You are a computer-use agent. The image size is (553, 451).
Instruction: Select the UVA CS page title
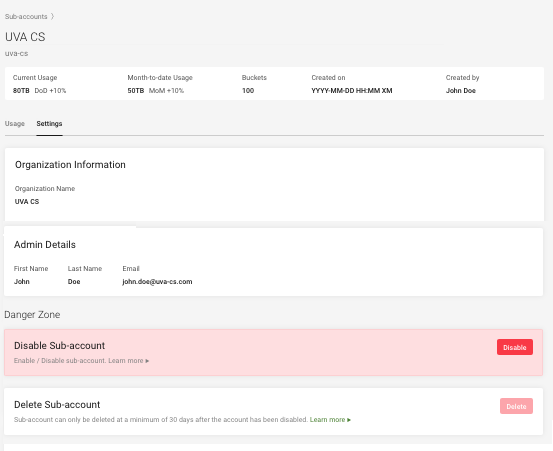click(x=25, y=37)
